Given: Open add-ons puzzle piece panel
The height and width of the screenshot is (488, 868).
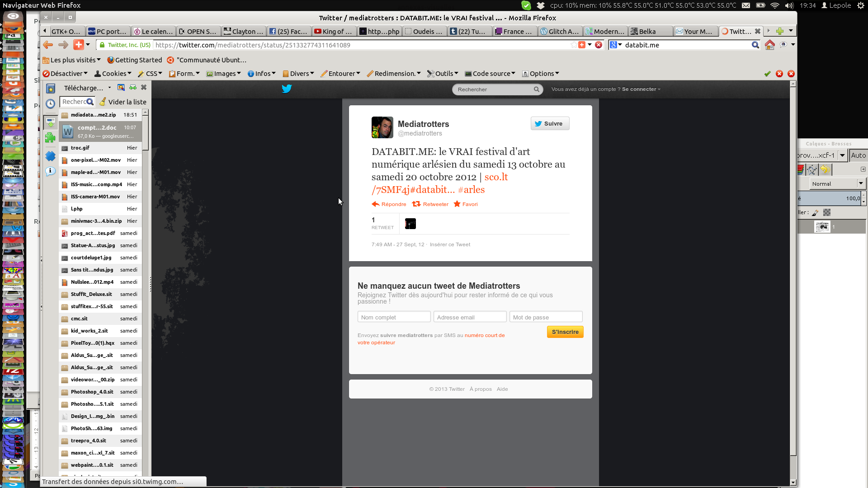Looking at the screenshot, I should click(x=50, y=137).
